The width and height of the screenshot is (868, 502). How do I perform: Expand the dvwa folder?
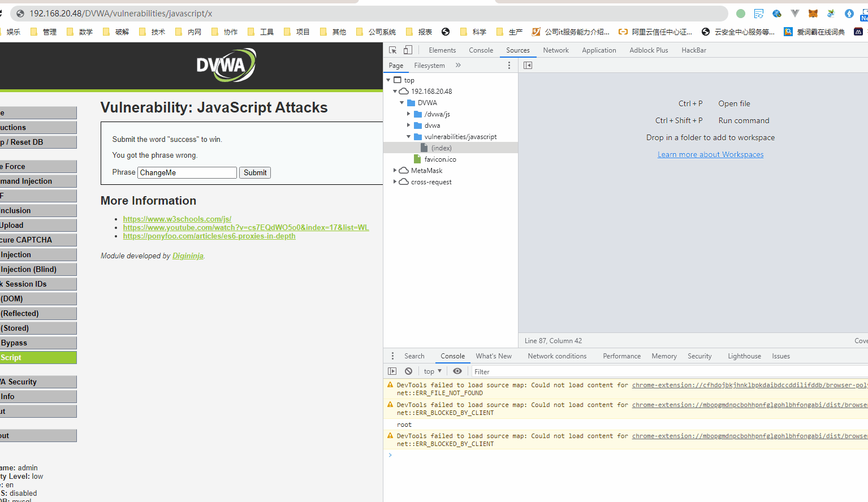tap(409, 125)
